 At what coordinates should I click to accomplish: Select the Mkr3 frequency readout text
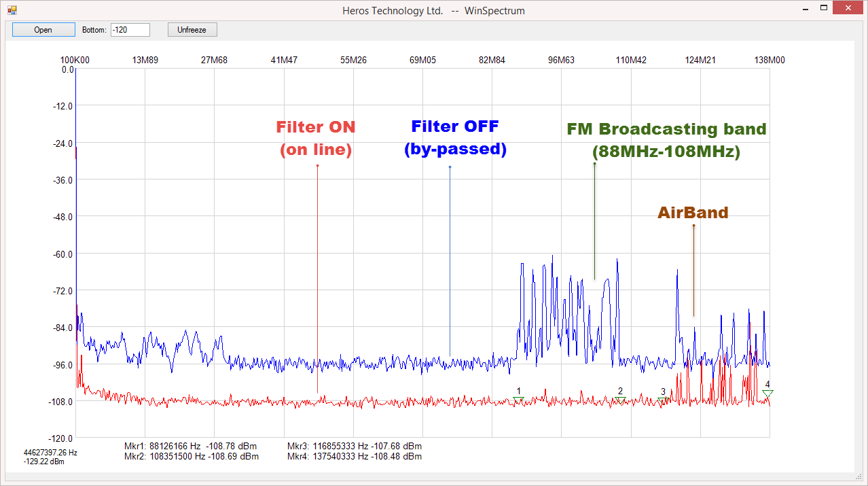(355, 446)
